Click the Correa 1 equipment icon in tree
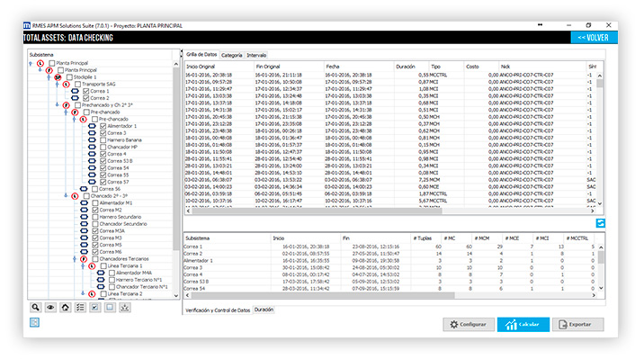 (75, 91)
